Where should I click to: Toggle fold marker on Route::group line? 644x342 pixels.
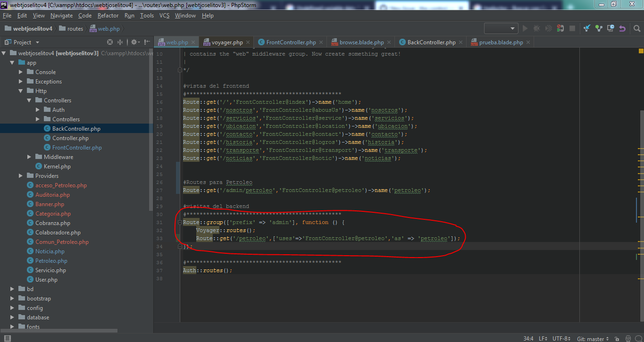tap(180, 222)
